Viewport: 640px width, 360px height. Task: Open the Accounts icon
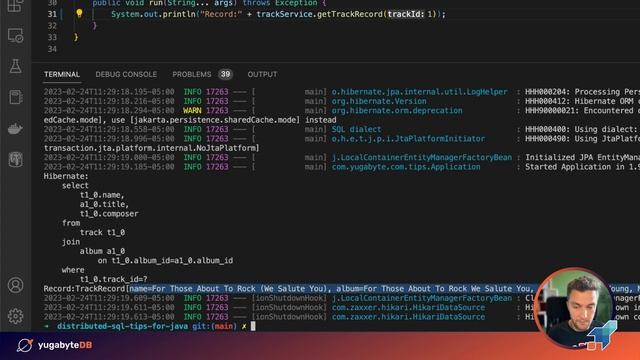click(x=15, y=285)
